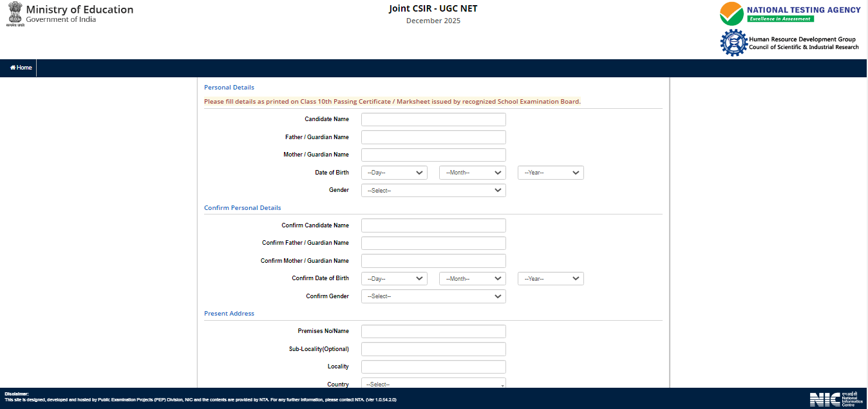
Task: Click the Sub-Locality(Optional) input field
Action: (x=433, y=349)
